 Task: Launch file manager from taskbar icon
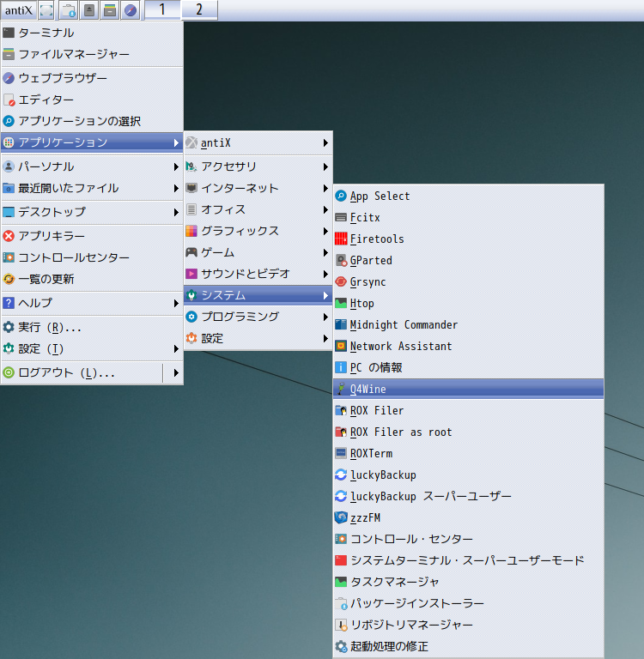point(110,10)
